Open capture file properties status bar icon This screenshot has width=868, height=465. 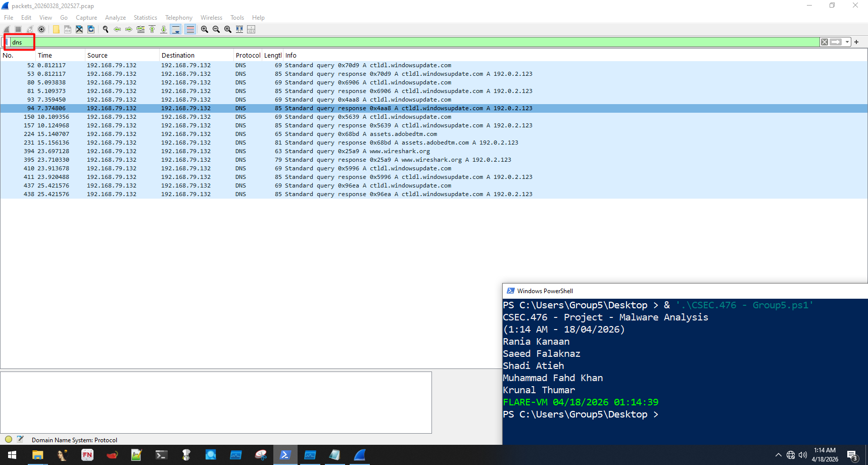click(20, 439)
